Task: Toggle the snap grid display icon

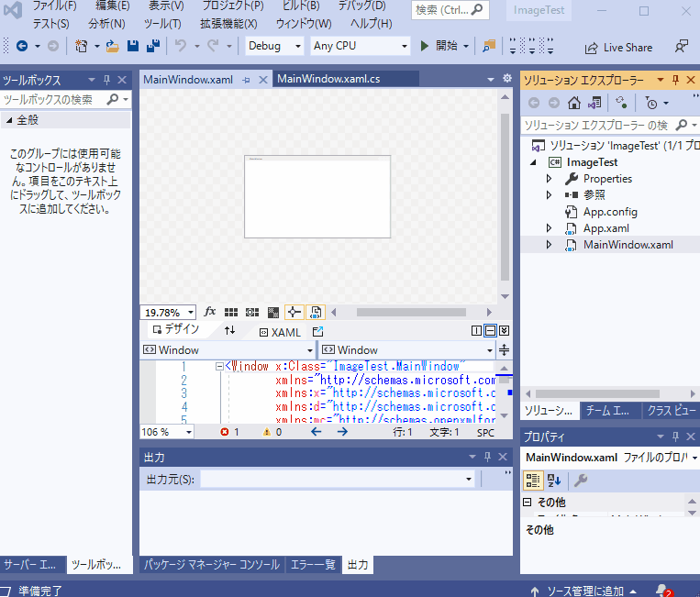Action: click(x=231, y=313)
